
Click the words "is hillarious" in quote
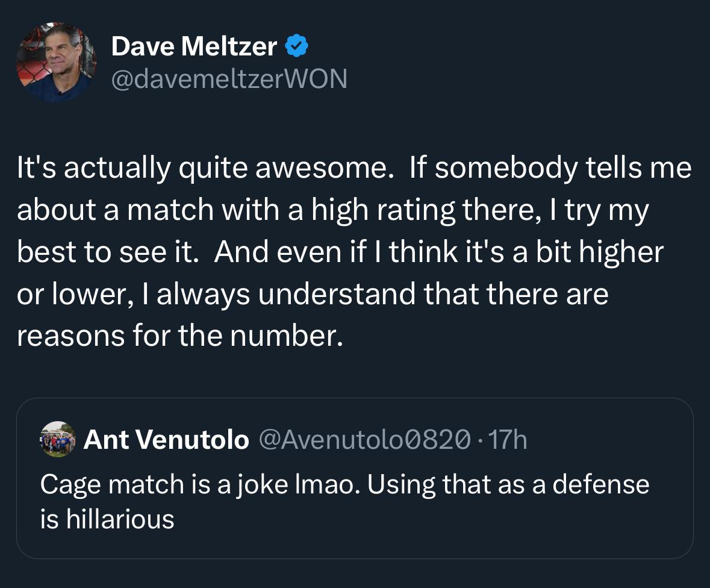click(107, 518)
